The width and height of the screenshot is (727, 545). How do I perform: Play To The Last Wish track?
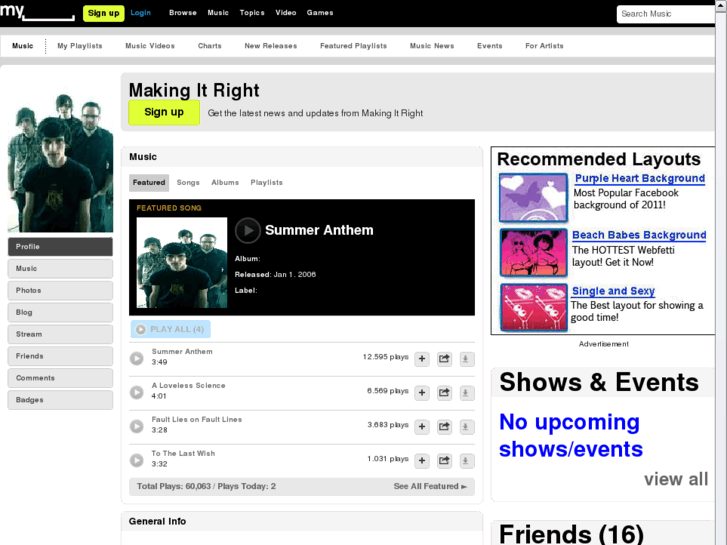coord(136,460)
